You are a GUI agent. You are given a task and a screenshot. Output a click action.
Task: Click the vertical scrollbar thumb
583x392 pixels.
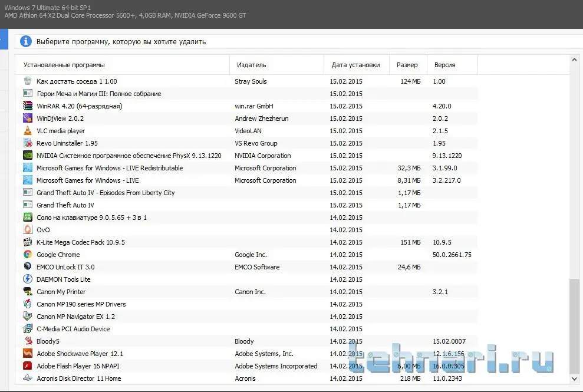[x=574, y=327]
